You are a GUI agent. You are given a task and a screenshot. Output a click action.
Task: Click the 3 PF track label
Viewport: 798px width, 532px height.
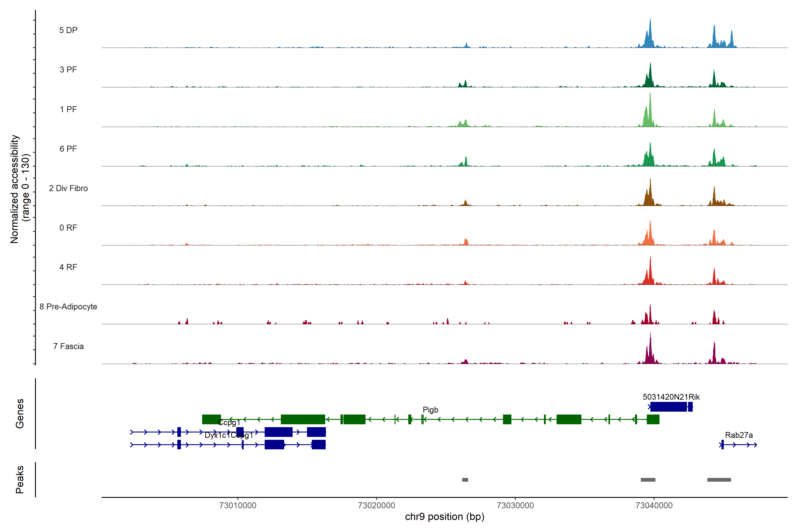[x=68, y=70]
